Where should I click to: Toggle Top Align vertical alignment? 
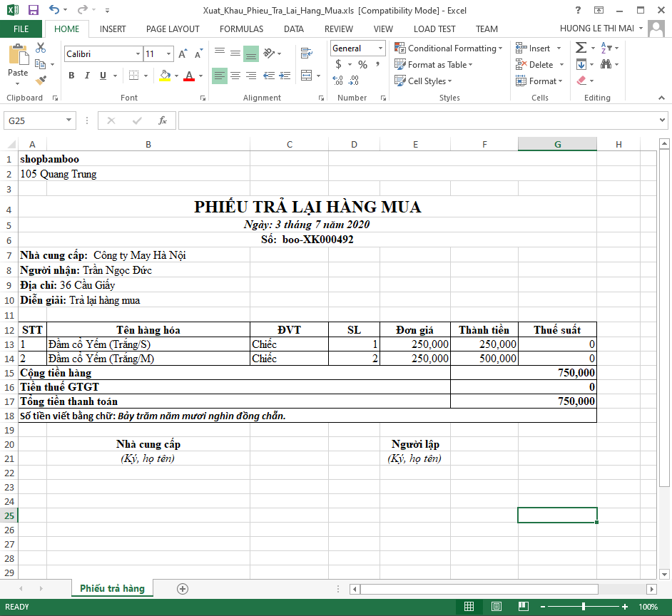[220, 53]
